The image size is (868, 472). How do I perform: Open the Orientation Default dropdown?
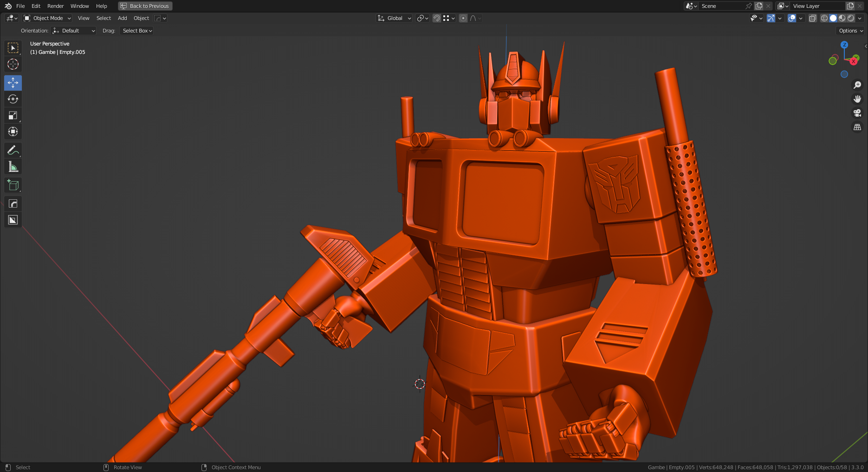[x=74, y=31]
